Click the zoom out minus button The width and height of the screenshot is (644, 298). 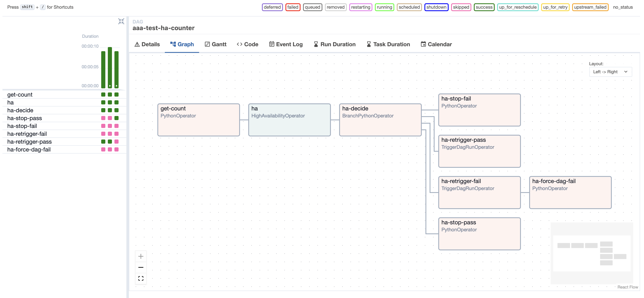click(x=141, y=267)
